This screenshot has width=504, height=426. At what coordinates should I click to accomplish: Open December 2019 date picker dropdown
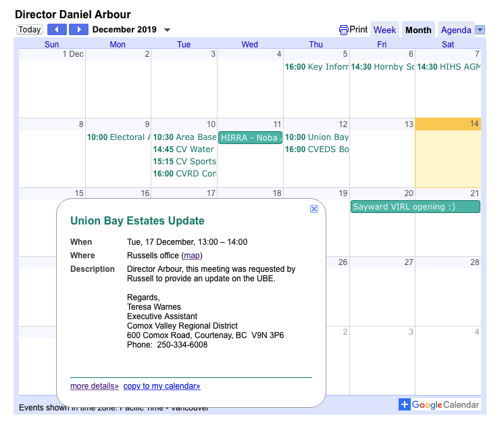pos(168,30)
